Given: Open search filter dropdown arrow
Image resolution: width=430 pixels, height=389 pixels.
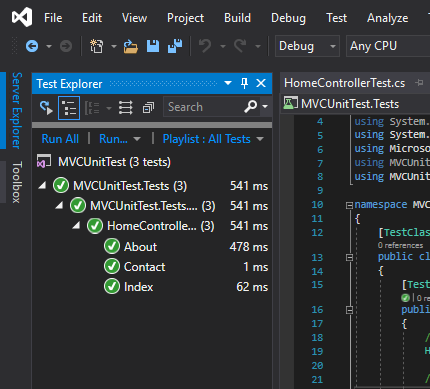Looking at the screenshot, I should [x=265, y=107].
